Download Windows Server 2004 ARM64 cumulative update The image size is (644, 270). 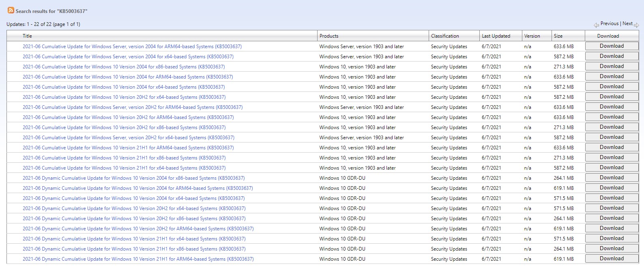pos(612,46)
